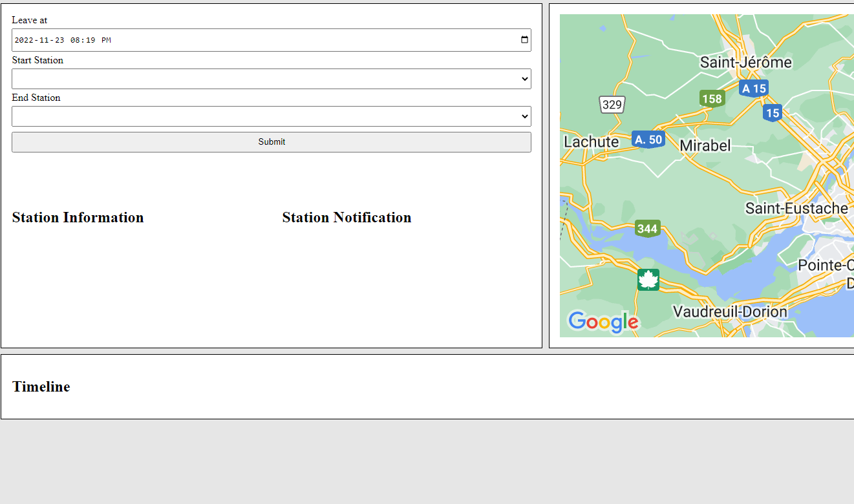Click the Timeline heading
The image size is (854, 504).
coord(41,386)
